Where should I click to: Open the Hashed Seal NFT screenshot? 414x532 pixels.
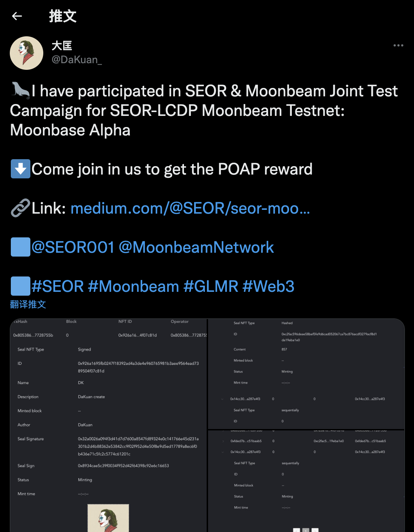tap(306, 374)
